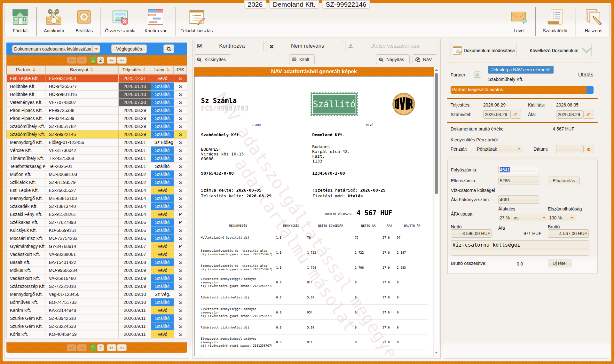
Task: Open the Összes számla icon
Action: click(x=120, y=17)
